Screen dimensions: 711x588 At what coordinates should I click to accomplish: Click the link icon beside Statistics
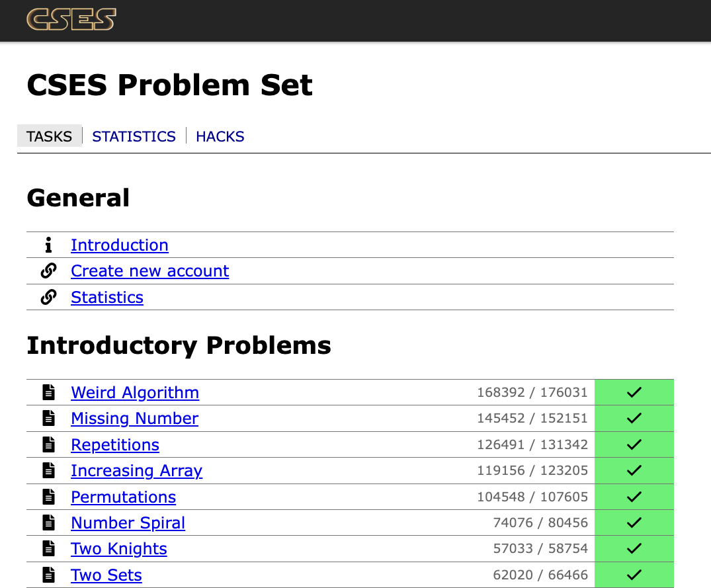point(48,298)
